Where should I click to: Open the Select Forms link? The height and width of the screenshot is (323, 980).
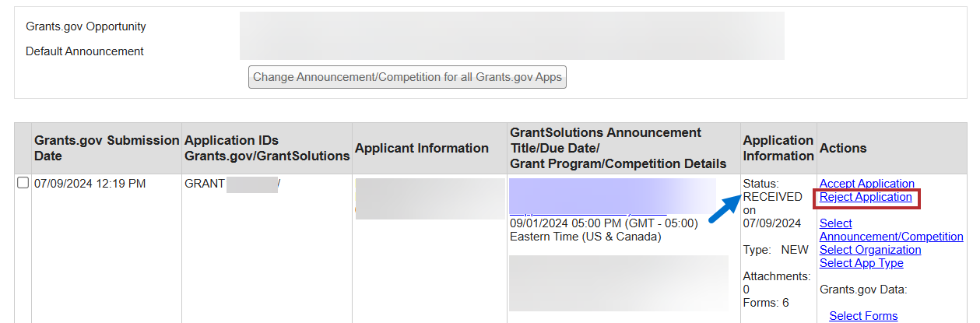(863, 316)
